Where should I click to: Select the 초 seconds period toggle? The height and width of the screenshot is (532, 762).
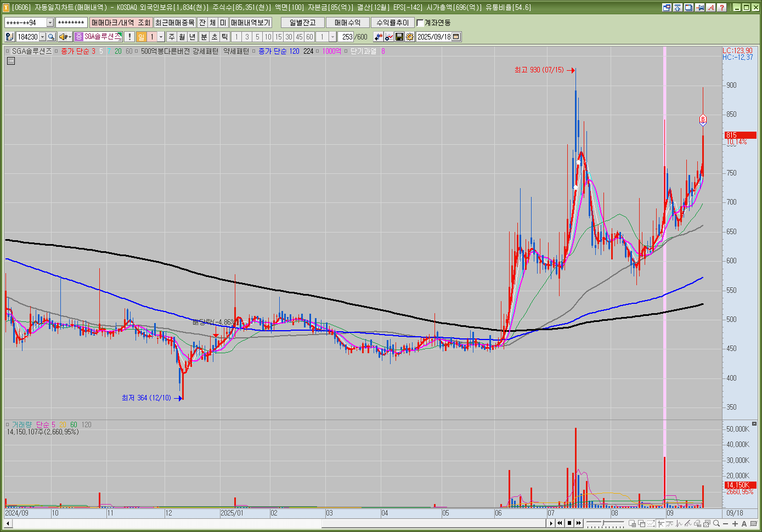click(215, 37)
